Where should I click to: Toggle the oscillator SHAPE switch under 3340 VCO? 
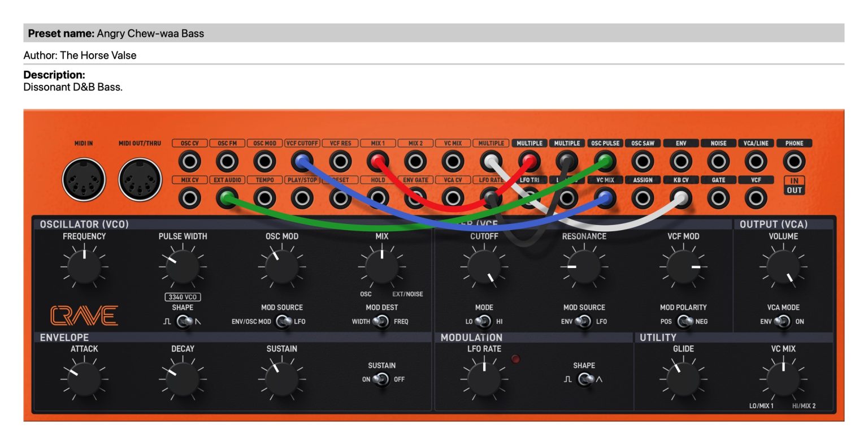[184, 322]
